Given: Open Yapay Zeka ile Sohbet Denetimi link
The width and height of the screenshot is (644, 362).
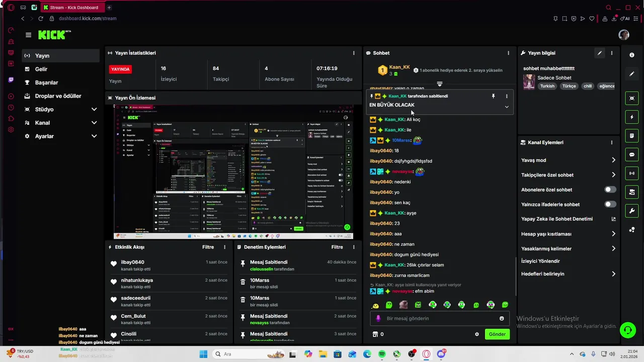Looking at the screenshot, I should click(x=569, y=219).
